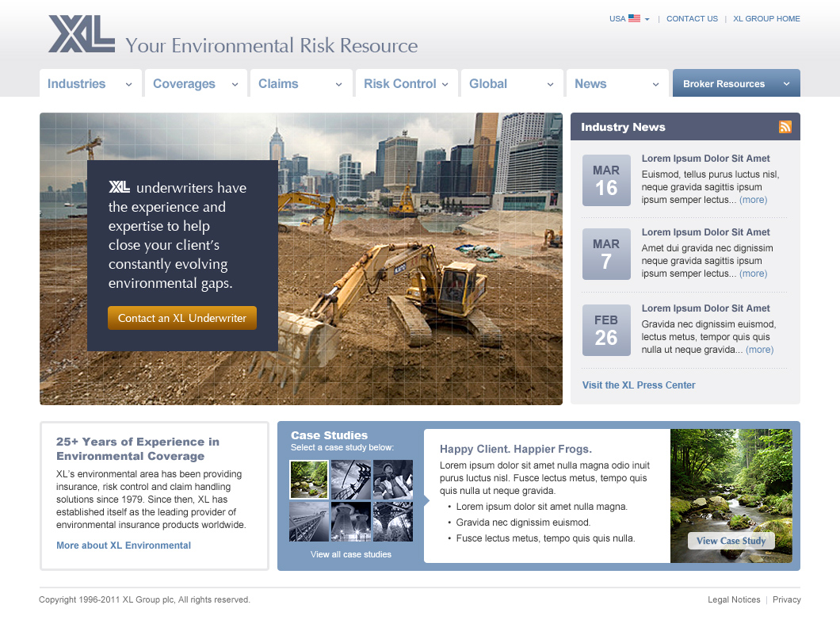840x624 pixels.
Task: Click the large forest stream case study image
Action: [x=731, y=496]
